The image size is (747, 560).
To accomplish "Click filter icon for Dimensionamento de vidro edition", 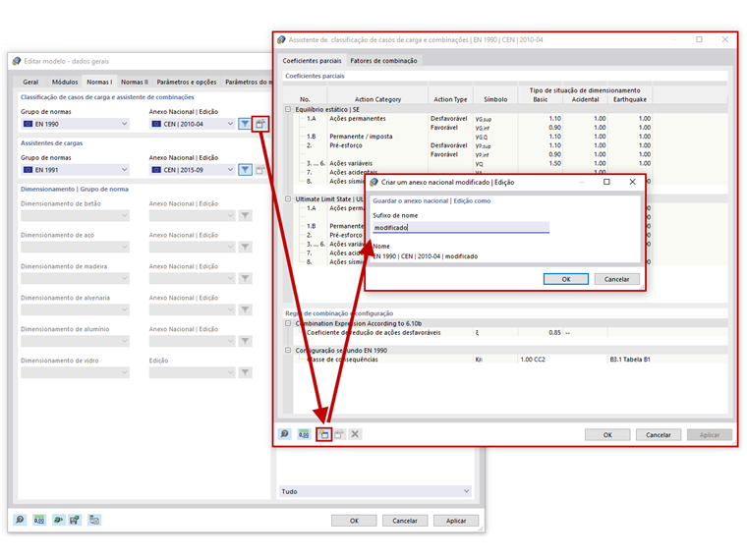I will (245, 372).
